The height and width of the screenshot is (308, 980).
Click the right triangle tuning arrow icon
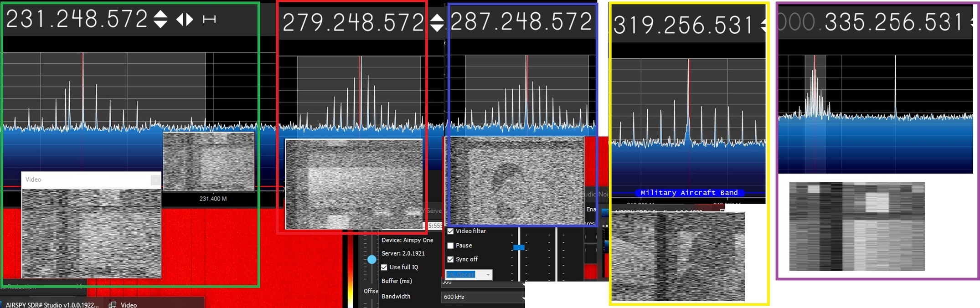190,19
